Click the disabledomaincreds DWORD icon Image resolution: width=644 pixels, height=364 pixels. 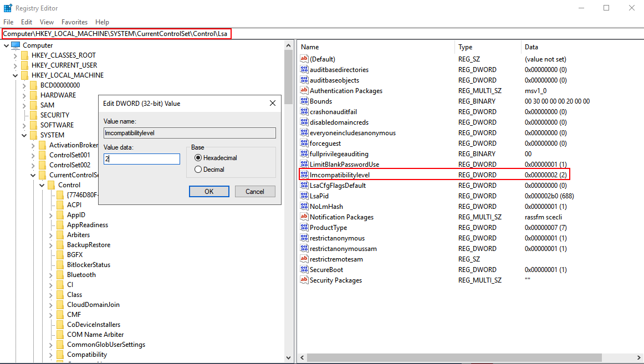coord(304,122)
